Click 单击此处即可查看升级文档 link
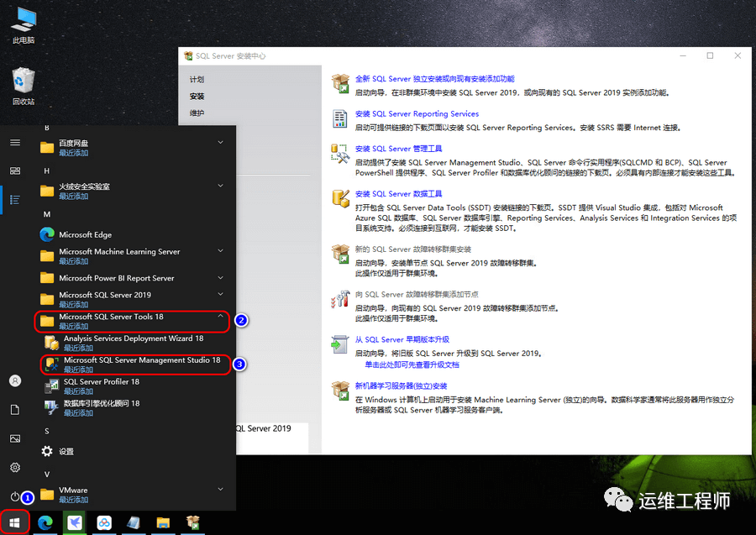756x535 pixels. [x=412, y=365]
